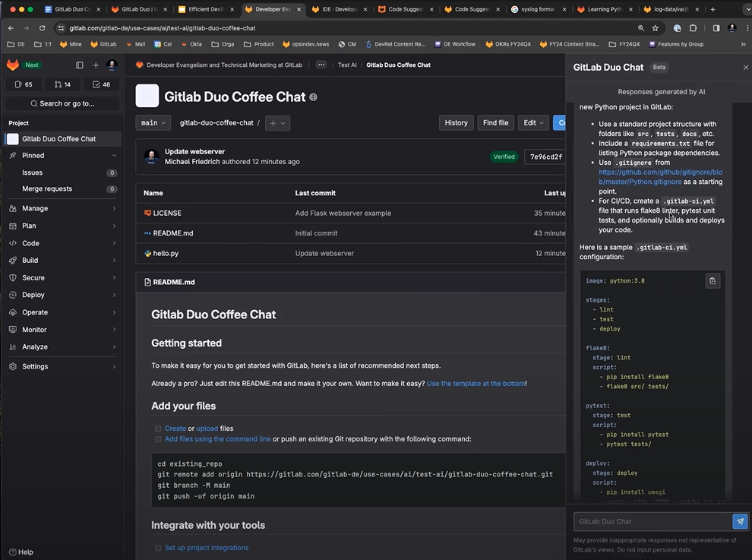752x560 pixels.
Task: Close the GitLab Duo Chat panel
Action: tap(746, 67)
